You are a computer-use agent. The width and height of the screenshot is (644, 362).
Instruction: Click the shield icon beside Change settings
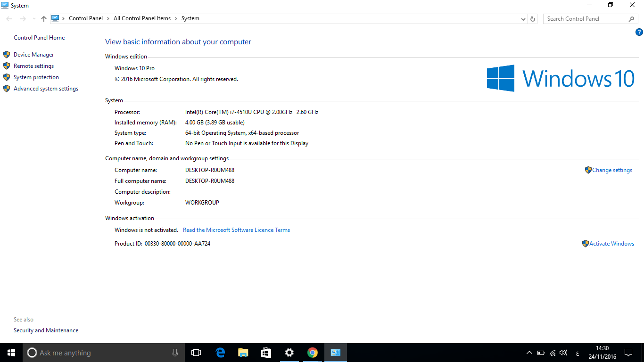coord(588,170)
